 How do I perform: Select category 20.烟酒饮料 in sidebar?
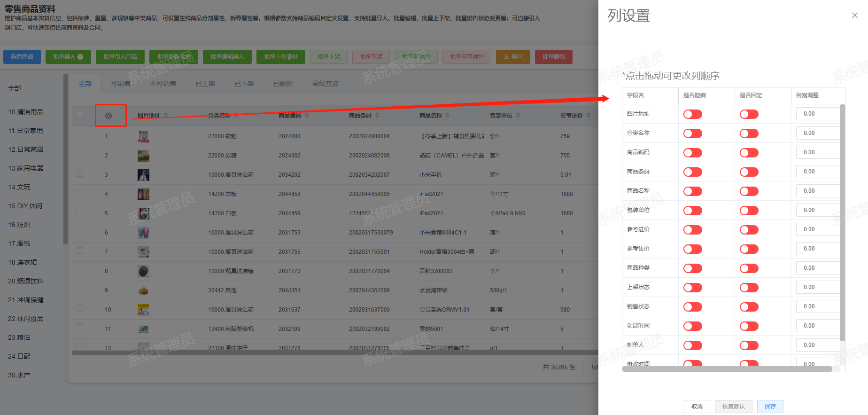(x=26, y=281)
